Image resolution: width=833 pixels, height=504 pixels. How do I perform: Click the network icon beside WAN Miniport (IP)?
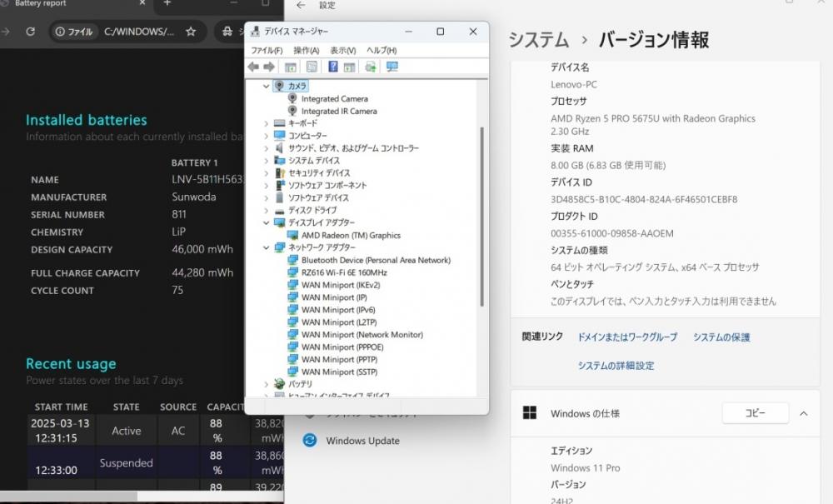pos(292,297)
